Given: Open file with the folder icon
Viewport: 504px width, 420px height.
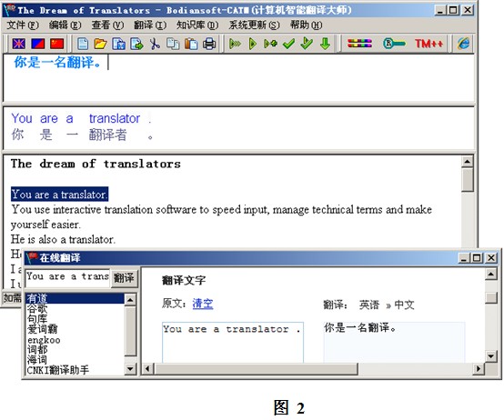Looking at the screenshot, I should pyautogui.click(x=101, y=44).
